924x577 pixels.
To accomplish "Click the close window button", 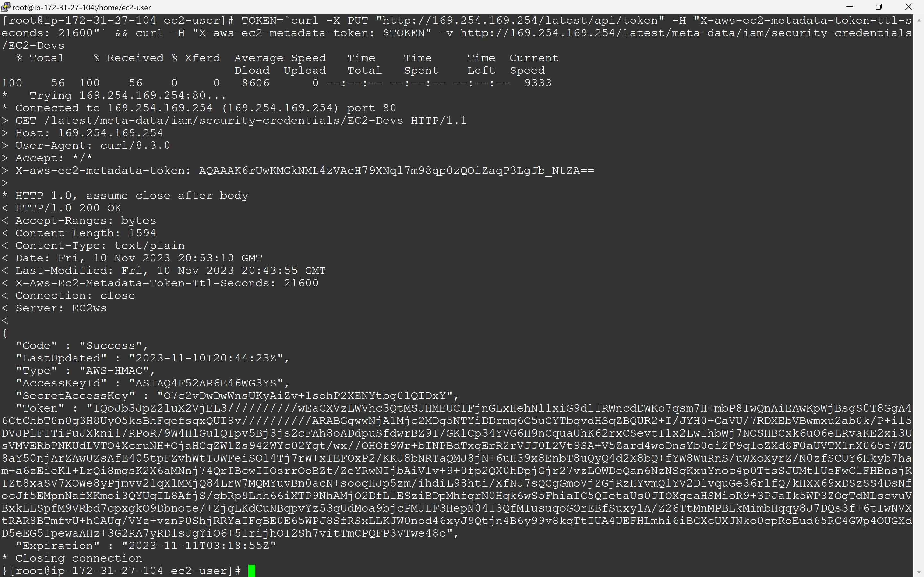I will point(909,7).
